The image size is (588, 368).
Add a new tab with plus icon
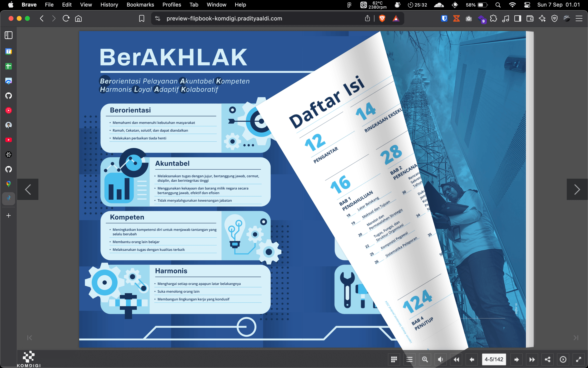9,215
